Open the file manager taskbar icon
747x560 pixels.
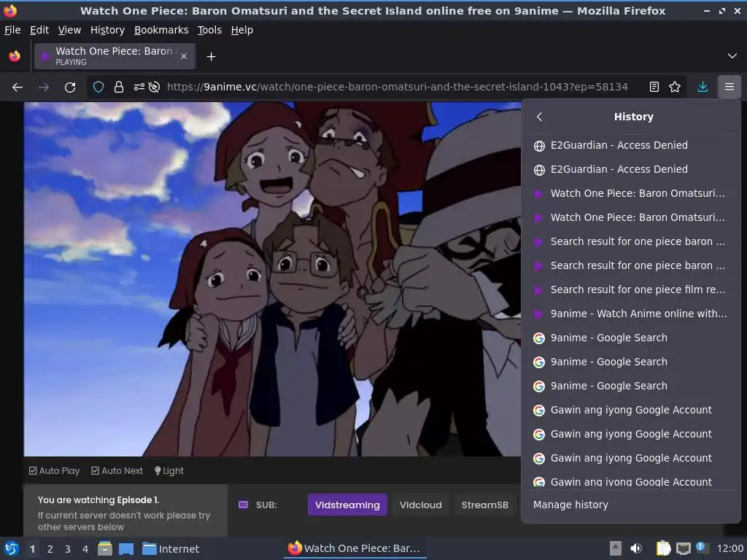[105, 548]
